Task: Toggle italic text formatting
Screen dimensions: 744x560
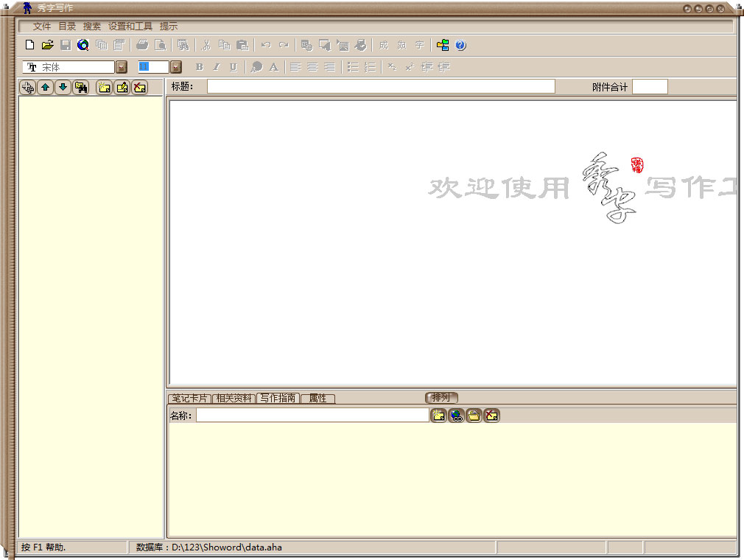Action: click(x=216, y=66)
